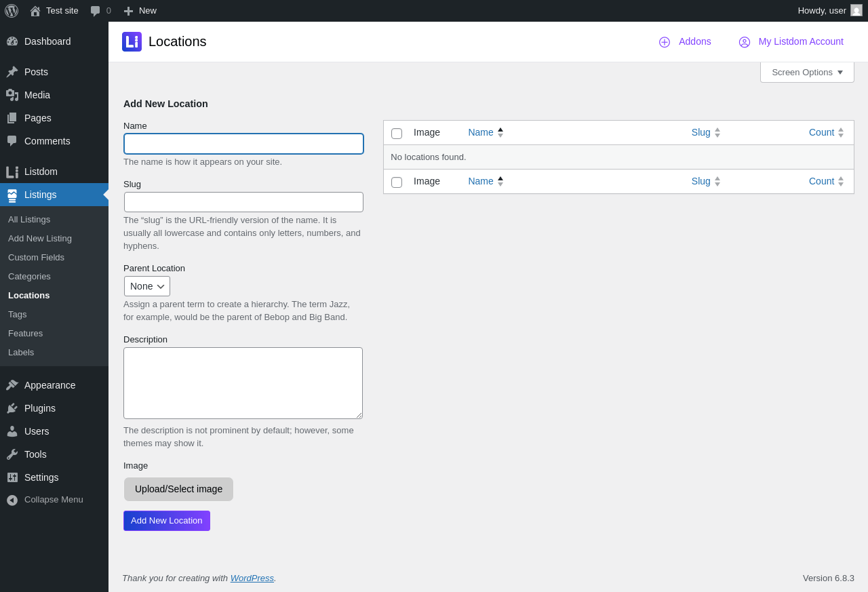Open the Categories submenu item
This screenshot has height=592, width=868.
[29, 277]
